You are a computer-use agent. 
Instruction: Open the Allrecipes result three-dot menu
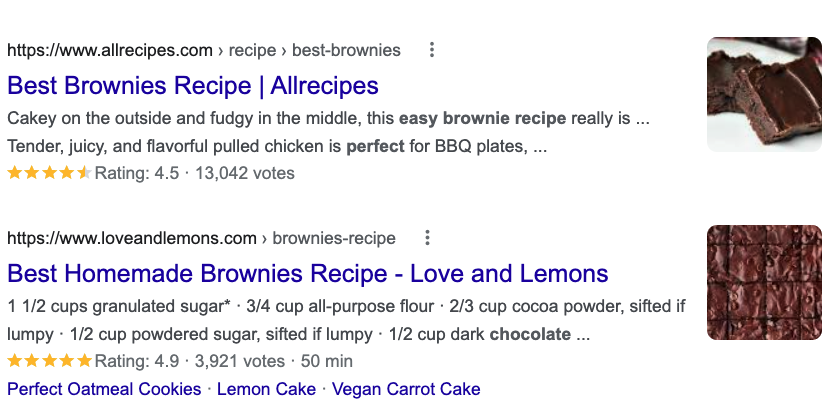432,50
